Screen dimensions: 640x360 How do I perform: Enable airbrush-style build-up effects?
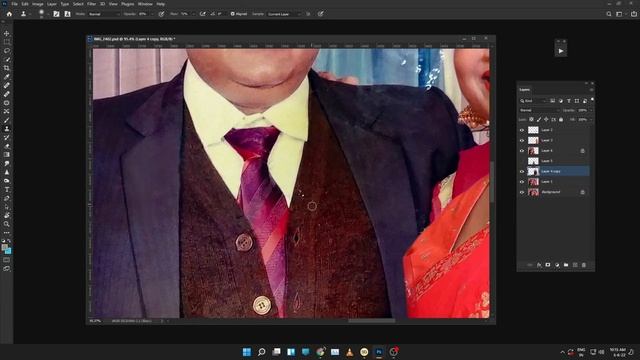(203, 14)
